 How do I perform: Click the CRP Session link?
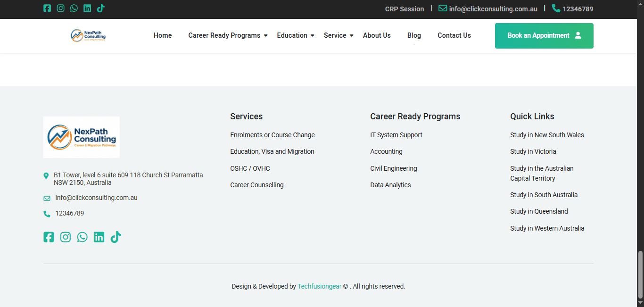pos(404,9)
